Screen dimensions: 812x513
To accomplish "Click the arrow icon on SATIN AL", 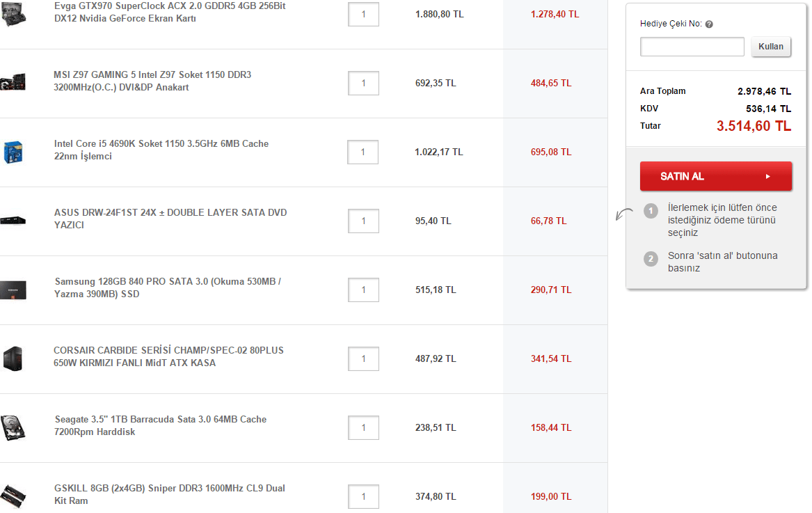I will pos(768,177).
